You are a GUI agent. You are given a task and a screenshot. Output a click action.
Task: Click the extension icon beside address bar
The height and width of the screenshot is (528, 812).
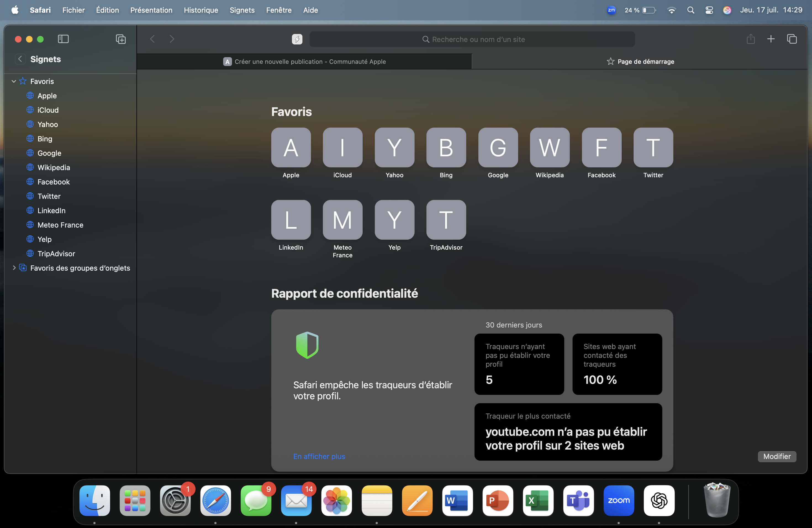click(x=297, y=39)
